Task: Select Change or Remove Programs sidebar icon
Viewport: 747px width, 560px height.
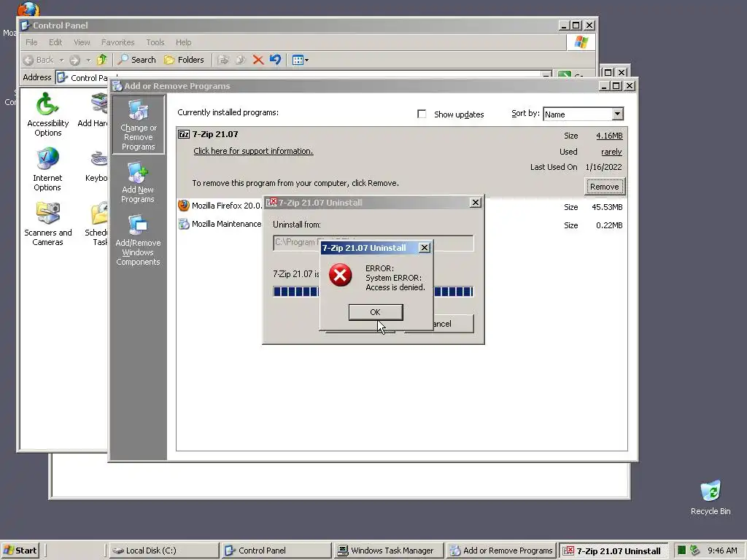Action: click(138, 125)
